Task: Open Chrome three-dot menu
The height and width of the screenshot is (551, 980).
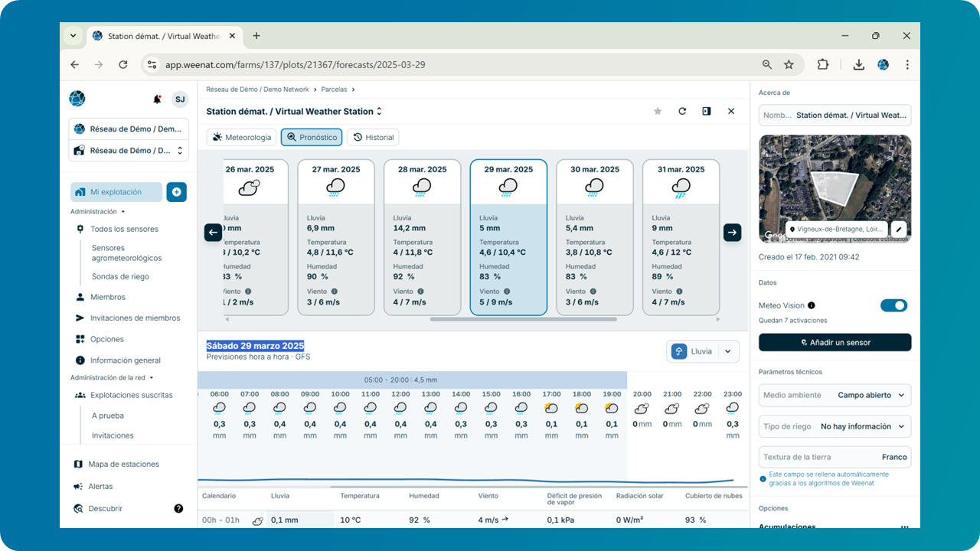Action: pos(907,65)
